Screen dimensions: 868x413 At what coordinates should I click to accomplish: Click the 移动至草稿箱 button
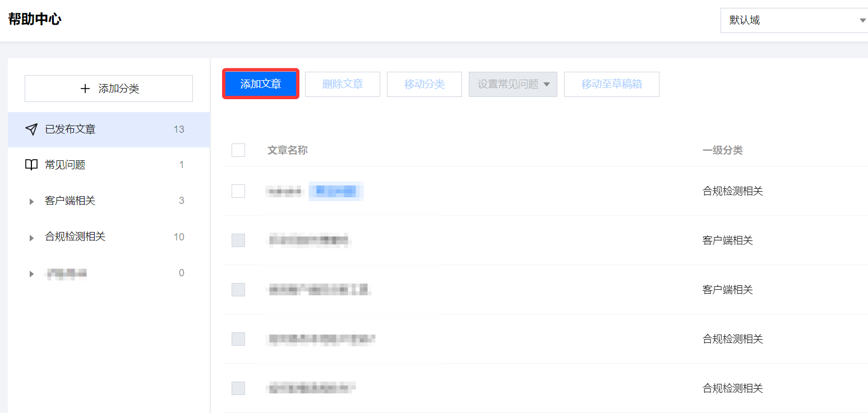click(x=612, y=84)
